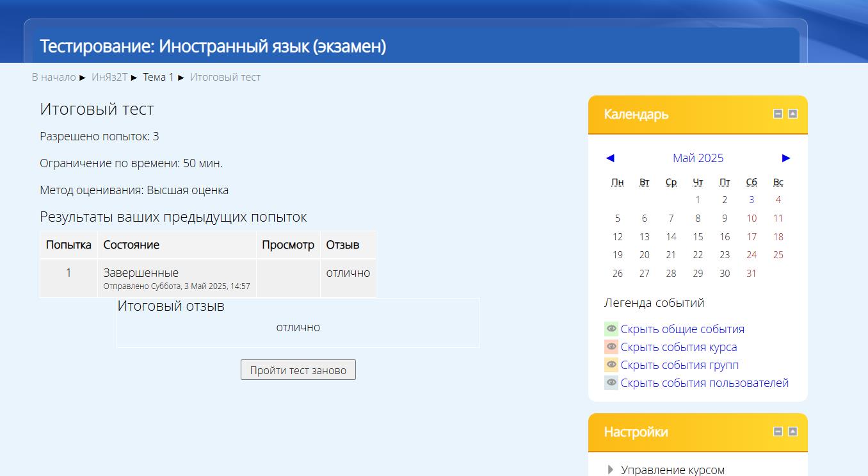Click the Вс weekday header
The height and width of the screenshot is (476, 868).
click(x=778, y=183)
